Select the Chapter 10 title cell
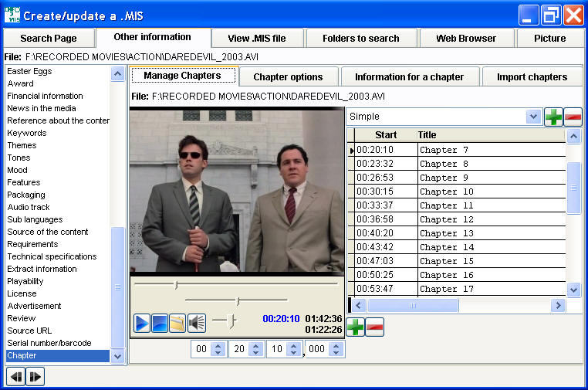The height and width of the screenshot is (390, 588). click(492, 192)
